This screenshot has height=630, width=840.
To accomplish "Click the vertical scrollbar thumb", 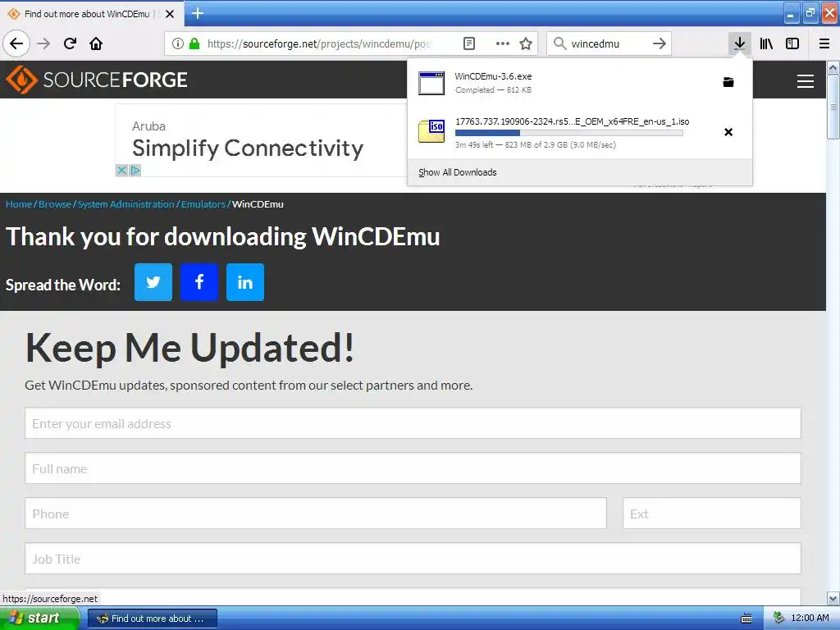I will [833, 107].
